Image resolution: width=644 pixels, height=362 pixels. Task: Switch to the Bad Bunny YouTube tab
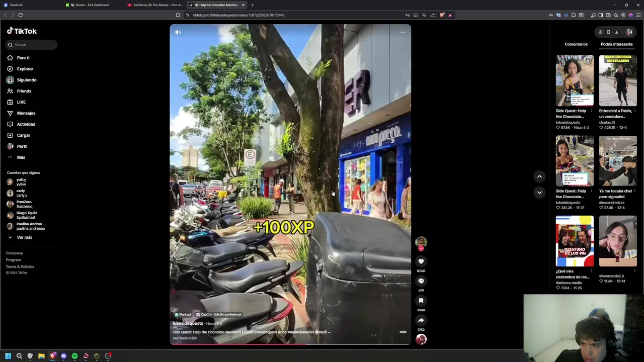pos(155,5)
